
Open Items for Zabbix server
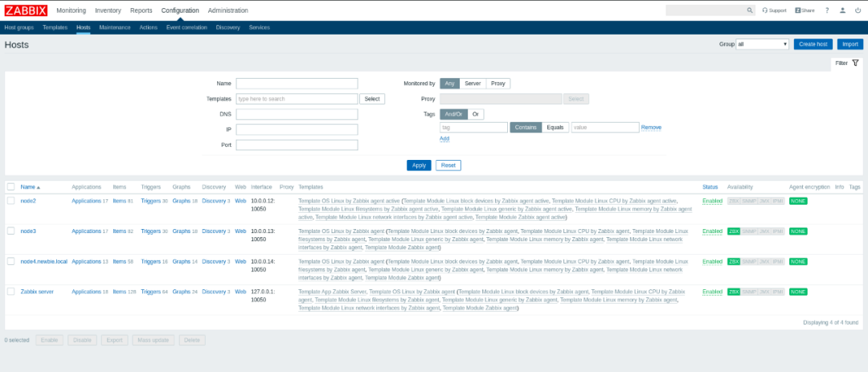pos(119,292)
